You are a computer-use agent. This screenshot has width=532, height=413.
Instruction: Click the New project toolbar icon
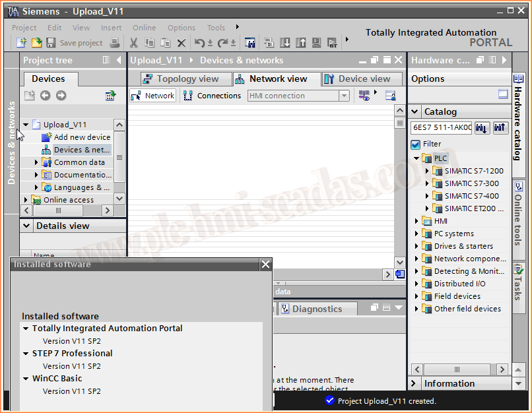[x=22, y=43]
